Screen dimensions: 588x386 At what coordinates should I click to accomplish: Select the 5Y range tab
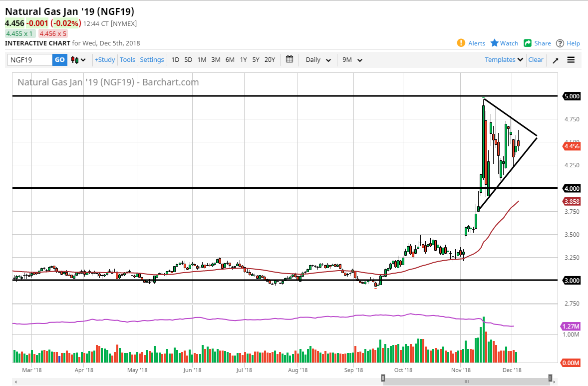click(x=256, y=60)
